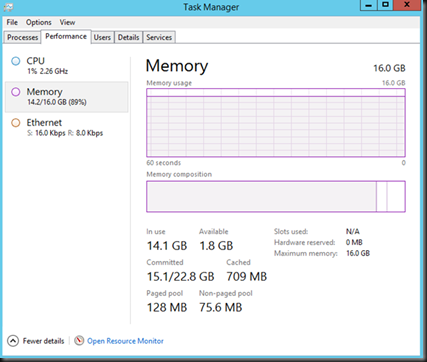This screenshot has width=427, height=362.
Task: Click the 60 seconds graph label
Action: [163, 163]
